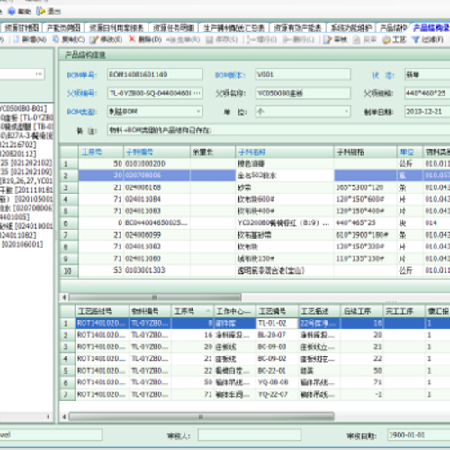Click the Copy (C) toolbar icon

coord(56,39)
